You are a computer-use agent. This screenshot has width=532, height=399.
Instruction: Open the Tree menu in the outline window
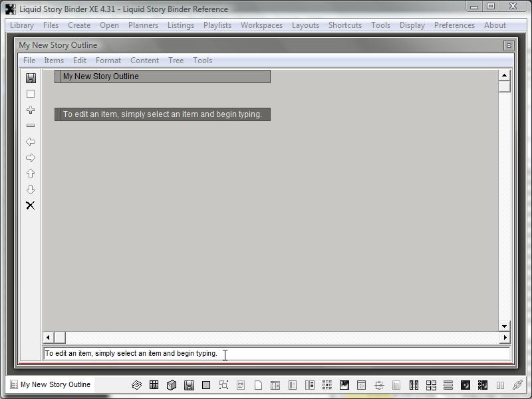click(176, 61)
